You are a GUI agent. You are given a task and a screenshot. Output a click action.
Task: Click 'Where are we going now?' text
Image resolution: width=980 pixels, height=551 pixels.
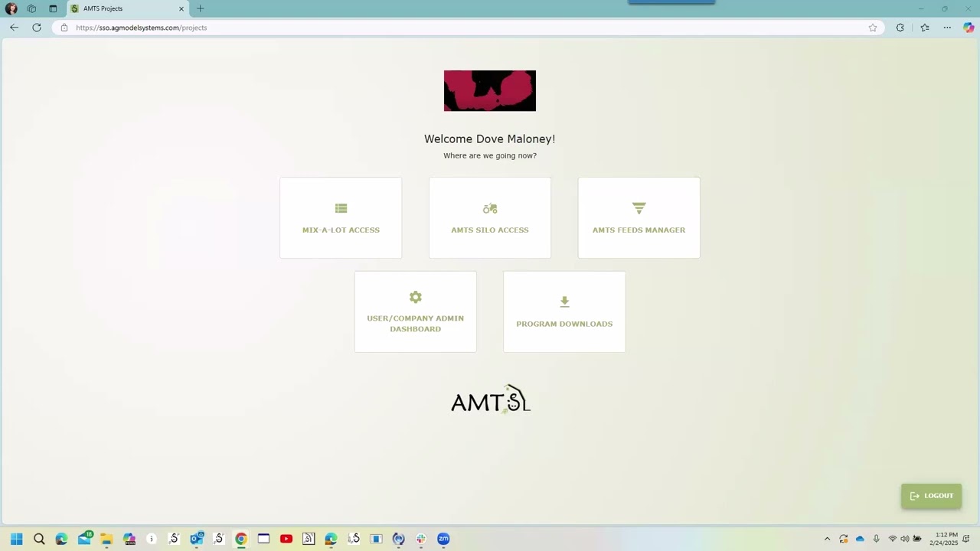490,155
